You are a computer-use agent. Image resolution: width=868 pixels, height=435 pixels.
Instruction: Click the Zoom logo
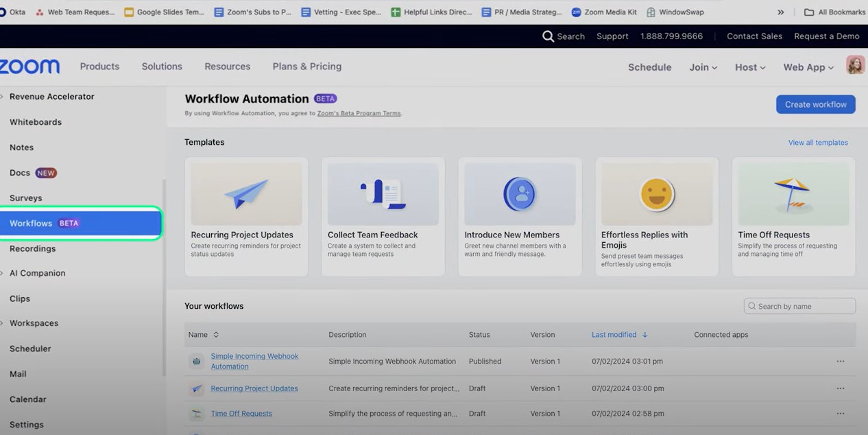(29, 66)
